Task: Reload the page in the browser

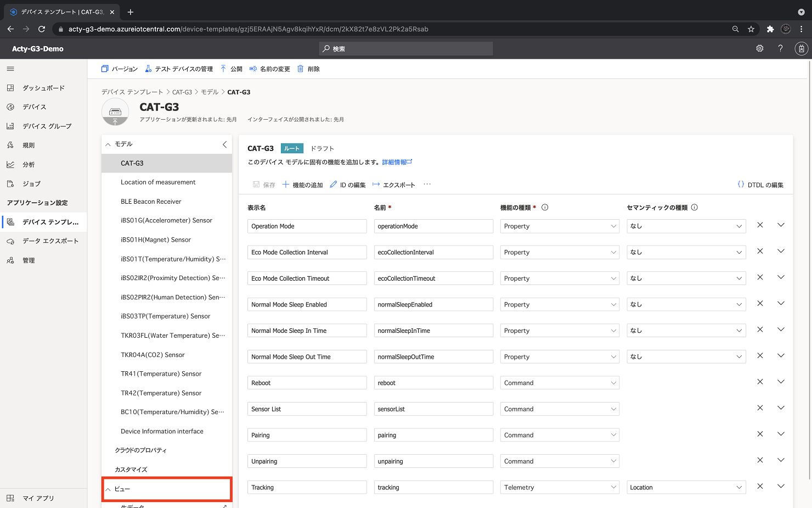Action: pos(42,29)
